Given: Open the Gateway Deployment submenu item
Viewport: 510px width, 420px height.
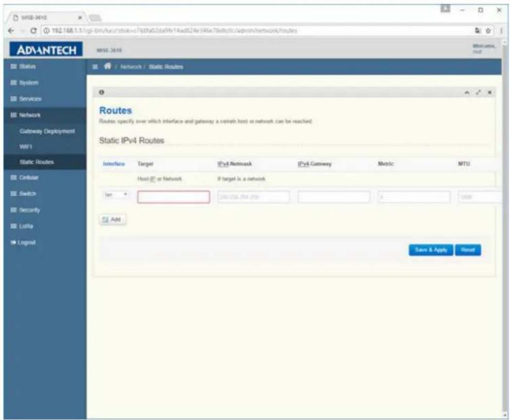Looking at the screenshot, I should pos(47,131).
